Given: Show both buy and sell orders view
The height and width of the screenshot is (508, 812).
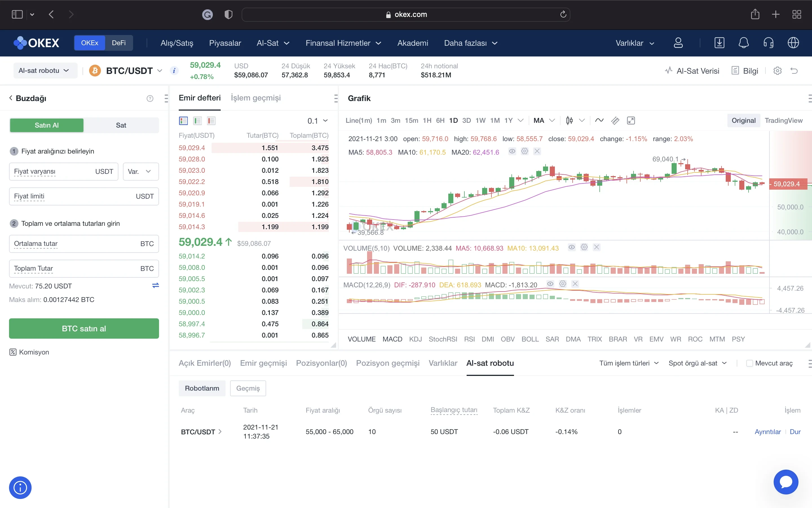Looking at the screenshot, I should (183, 121).
